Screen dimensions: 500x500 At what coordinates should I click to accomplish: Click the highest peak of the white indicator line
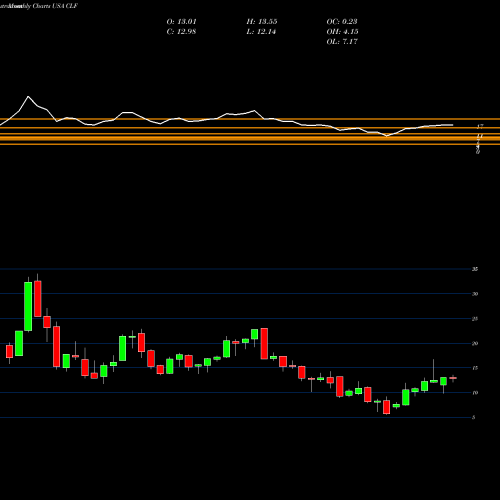pyautogui.click(x=28, y=97)
